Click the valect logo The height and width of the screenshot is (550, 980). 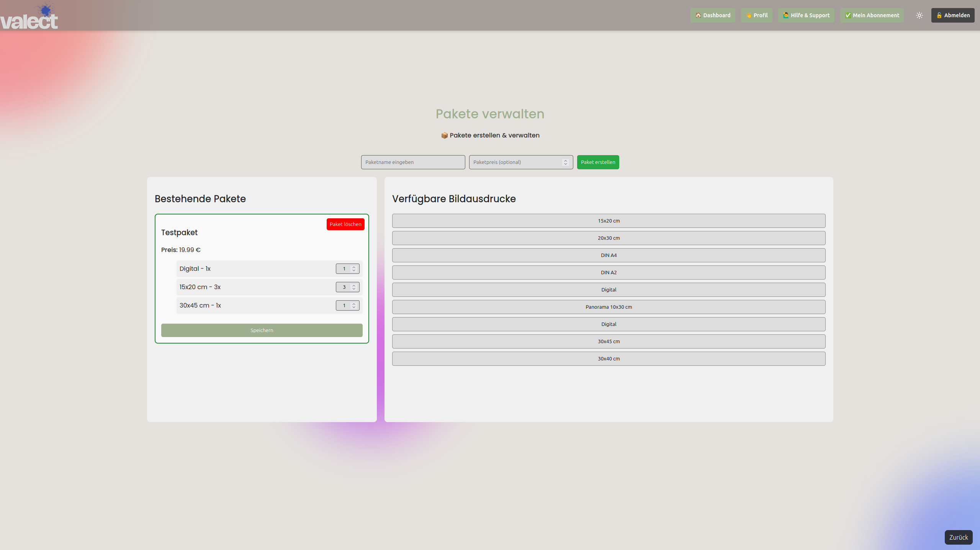[29, 17]
